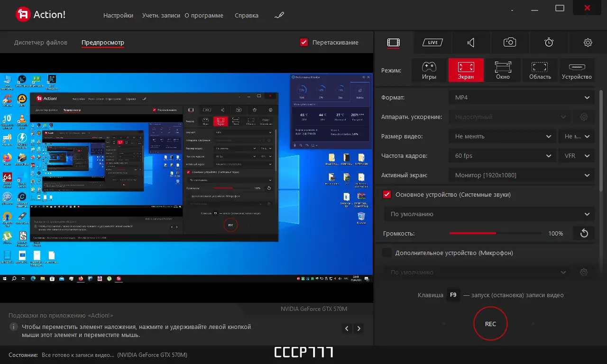Click the AIMP icon on the previewed desktop
The width and height of the screenshot is (607, 364).
coord(22,99)
